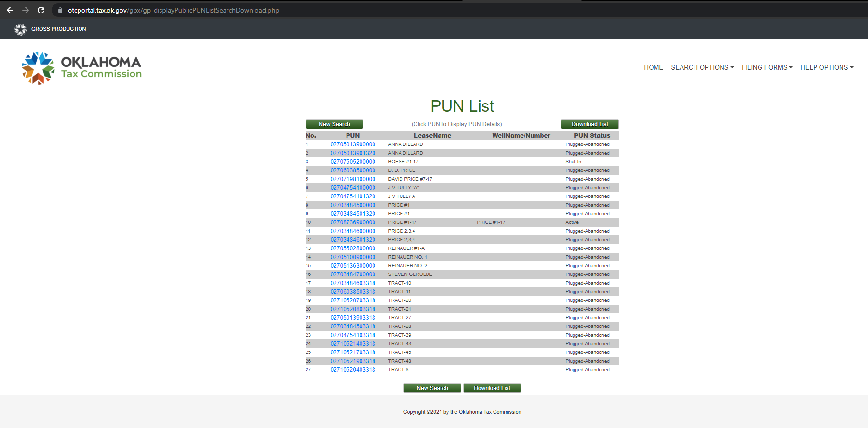Expand the SEARCH OPTIONS dropdown menu
This screenshot has width=868, height=429.
click(702, 67)
